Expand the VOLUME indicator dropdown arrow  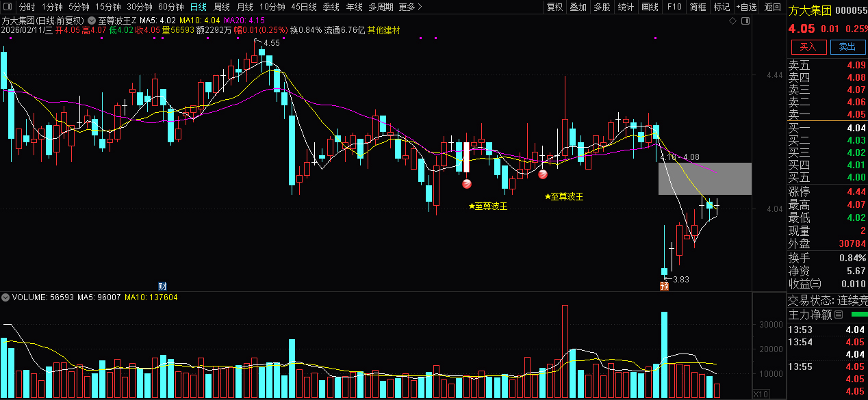[5, 297]
